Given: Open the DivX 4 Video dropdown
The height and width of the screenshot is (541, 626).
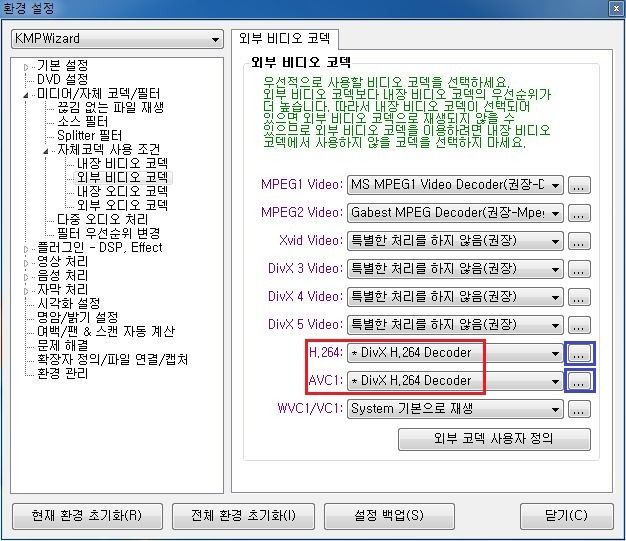Looking at the screenshot, I should click(455, 297).
